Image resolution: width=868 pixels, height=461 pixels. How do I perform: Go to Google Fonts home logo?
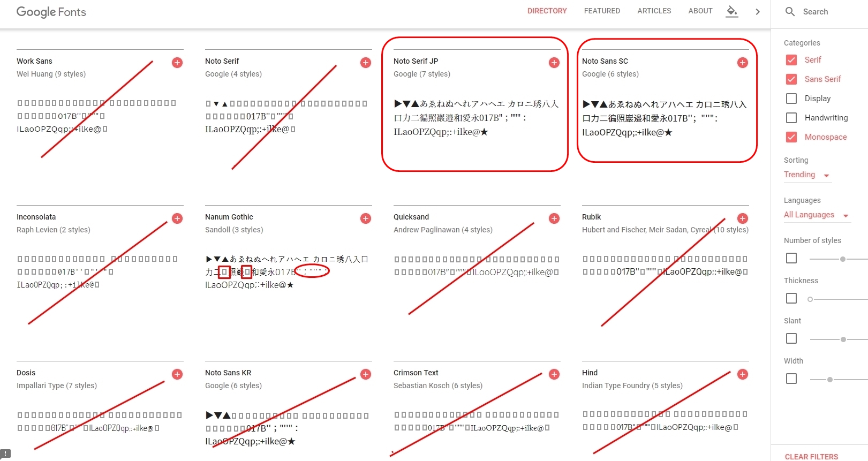click(x=51, y=12)
